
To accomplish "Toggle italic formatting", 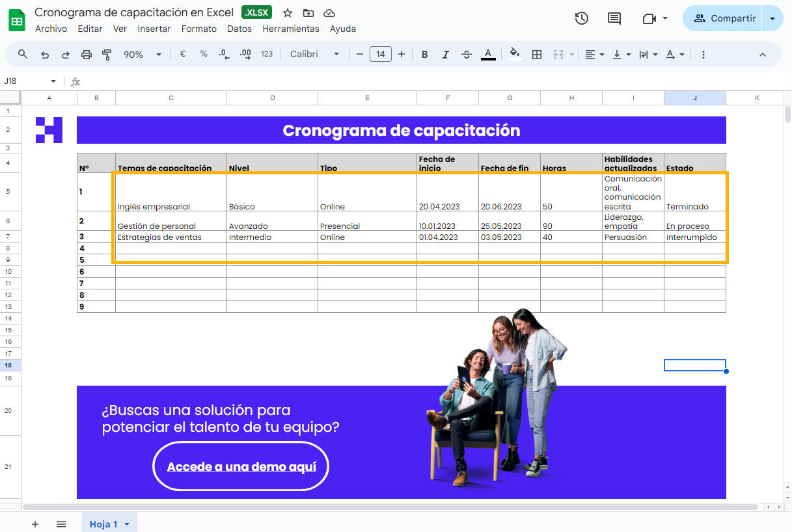I will coord(446,55).
